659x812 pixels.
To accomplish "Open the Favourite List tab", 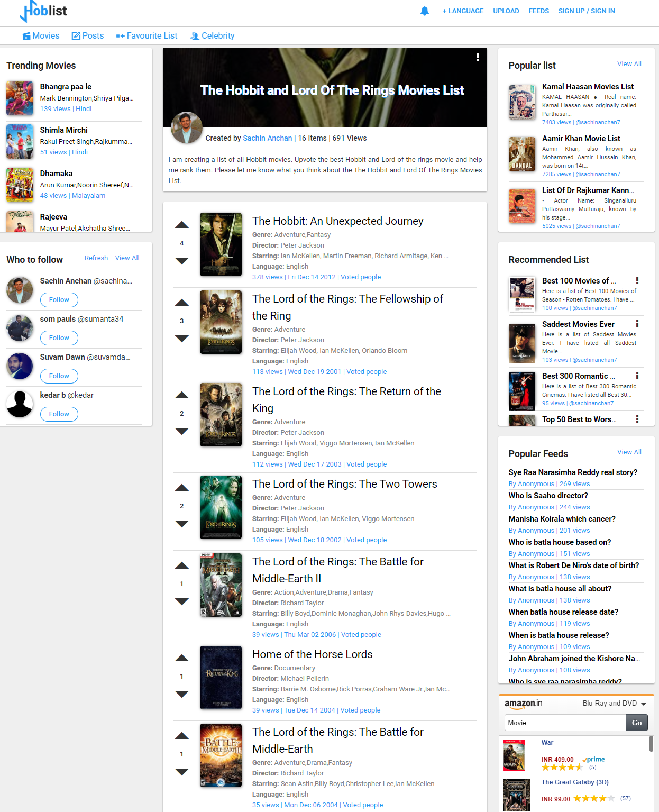I will point(147,36).
